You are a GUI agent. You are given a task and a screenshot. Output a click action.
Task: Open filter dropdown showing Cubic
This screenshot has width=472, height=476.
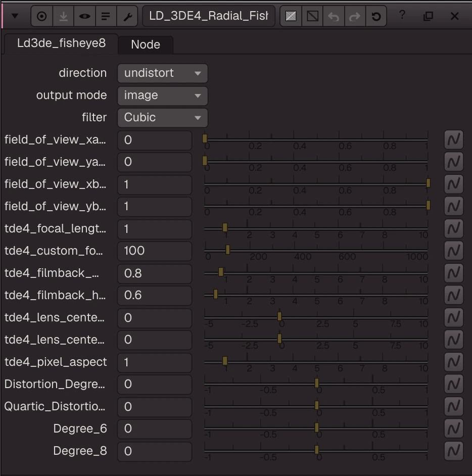(x=163, y=117)
